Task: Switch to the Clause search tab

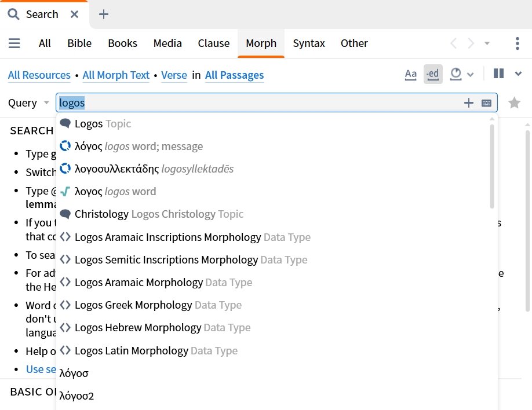Action: tap(214, 43)
